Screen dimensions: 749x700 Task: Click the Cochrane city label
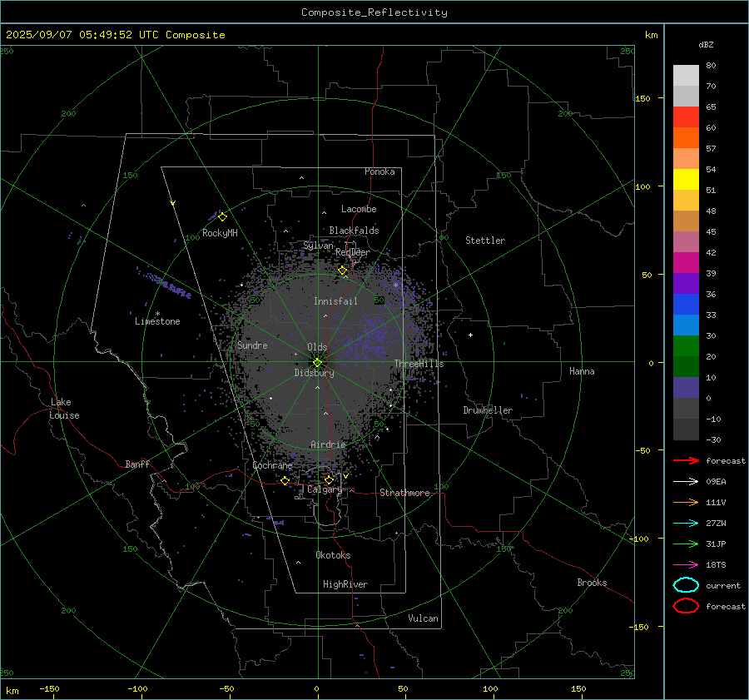click(272, 465)
